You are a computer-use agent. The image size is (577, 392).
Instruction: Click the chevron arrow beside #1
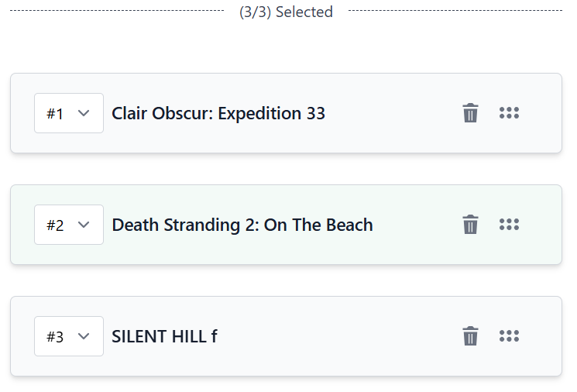[x=84, y=113]
